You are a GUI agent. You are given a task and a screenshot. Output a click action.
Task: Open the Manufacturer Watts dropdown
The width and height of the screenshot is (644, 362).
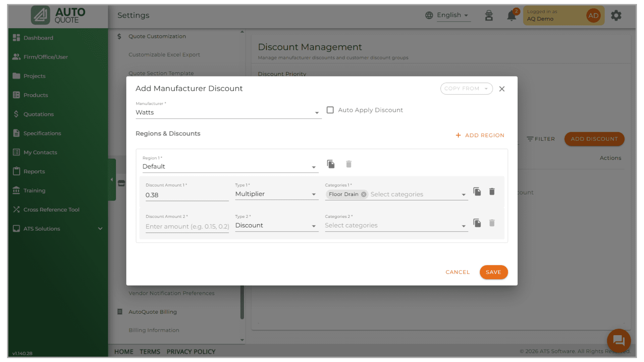tap(228, 113)
